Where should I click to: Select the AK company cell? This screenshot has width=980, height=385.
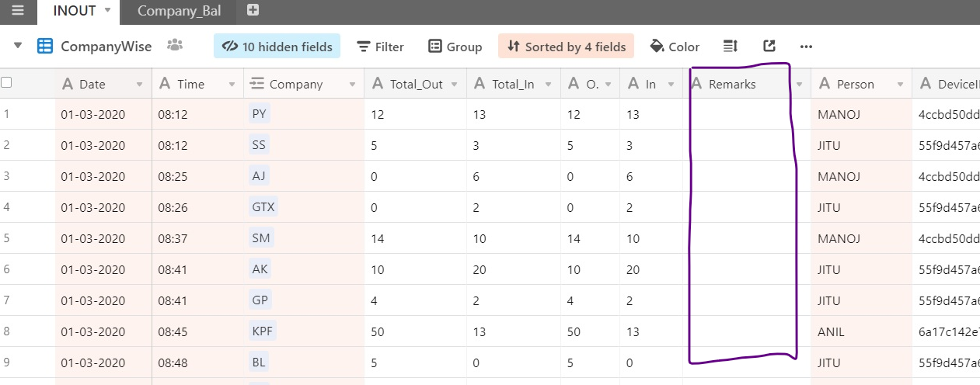coord(305,269)
